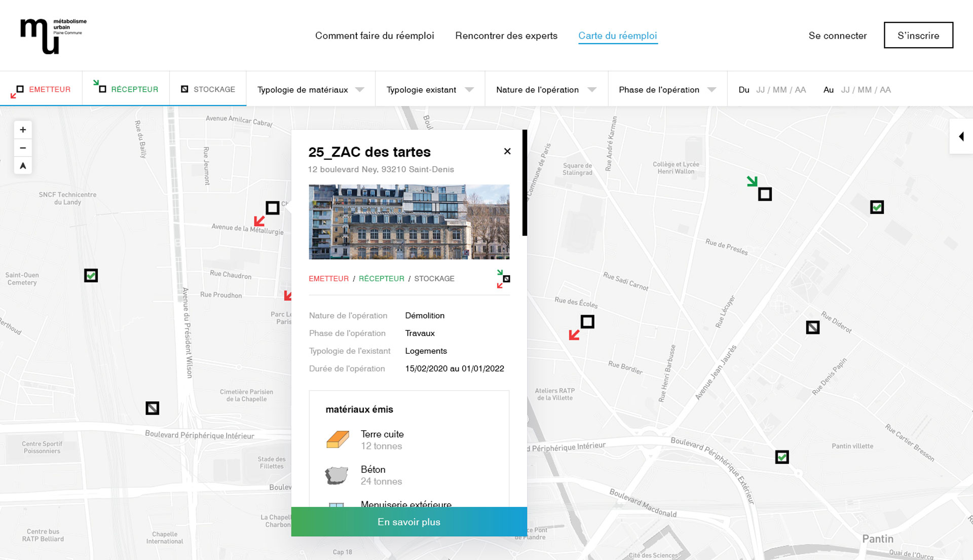The width and height of the screenshot is (973, 560).
Task: Click checked marker near Saint-Ouen Cemetery
Action: [91, 275]
